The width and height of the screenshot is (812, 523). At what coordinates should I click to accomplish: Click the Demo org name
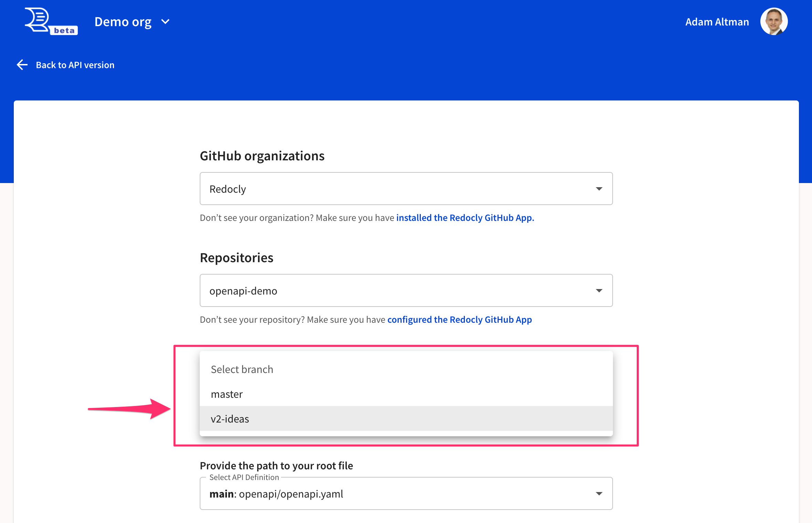(x=123, y=22)
